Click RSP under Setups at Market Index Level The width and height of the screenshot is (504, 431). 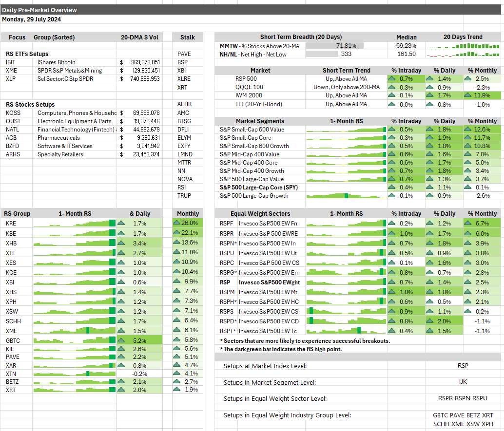(x=463, y=365)
